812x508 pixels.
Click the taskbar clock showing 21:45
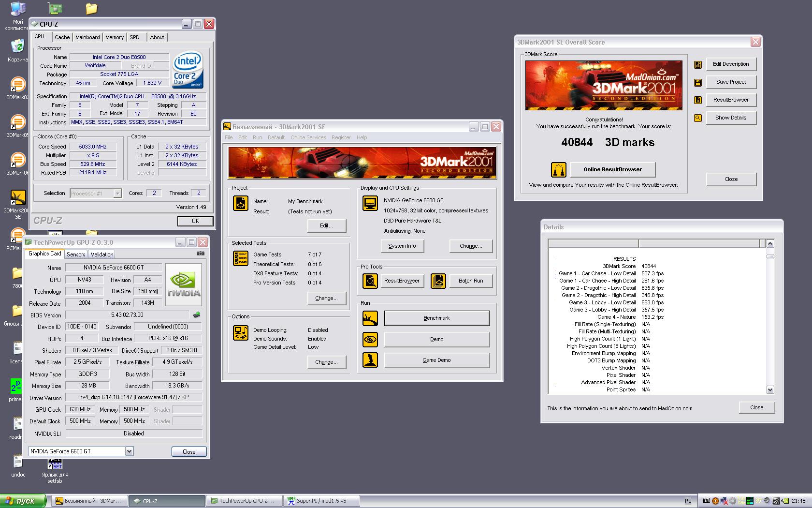click(x=799, y=501)
